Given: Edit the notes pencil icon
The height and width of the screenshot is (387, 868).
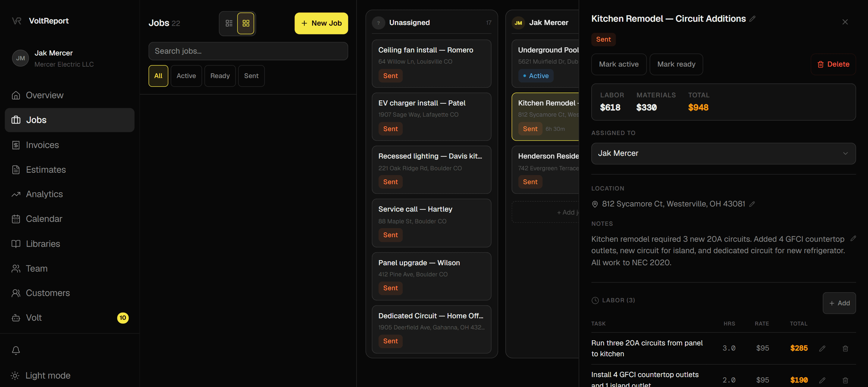Looking at the screenshot, I should 853,238.
